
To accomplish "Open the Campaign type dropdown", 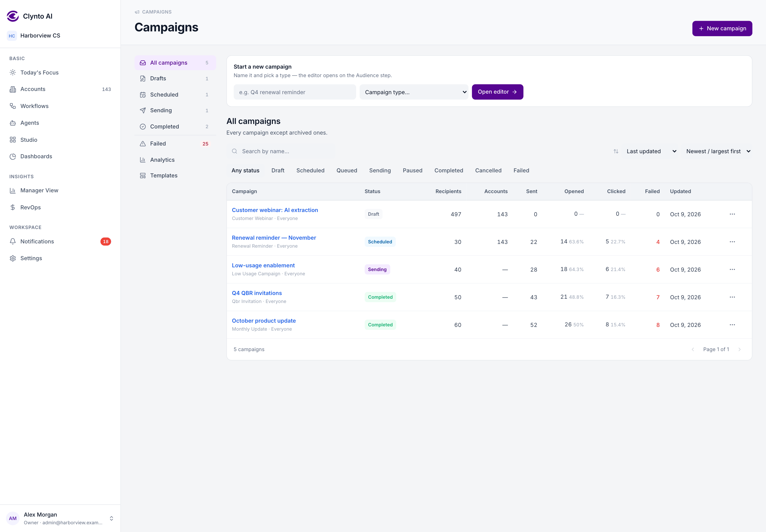I will coord(414,92).
